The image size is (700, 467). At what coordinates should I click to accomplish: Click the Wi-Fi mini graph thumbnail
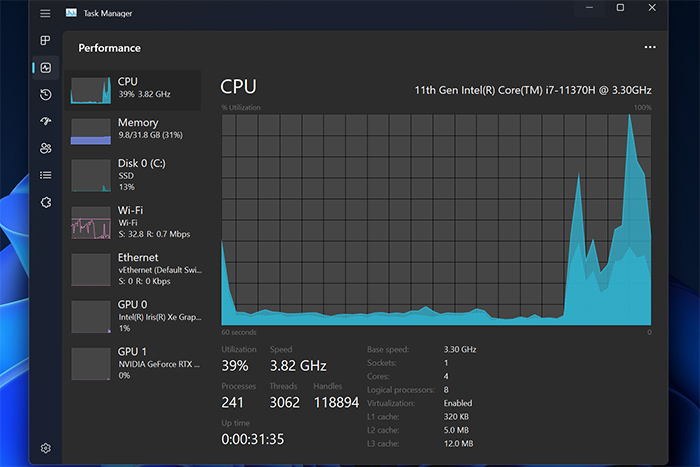coord(91,222)
